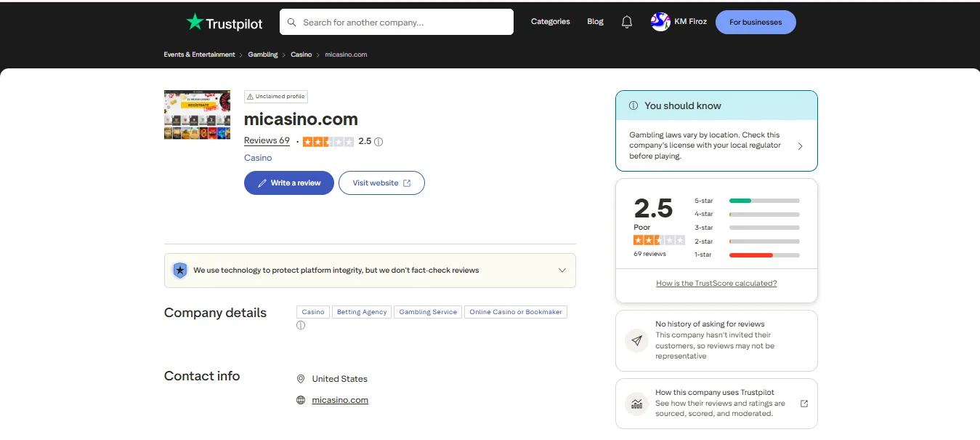The image size is (980, 440).
Task: Click pencil icon in Write a review
Action: click(x=262, y=183)
